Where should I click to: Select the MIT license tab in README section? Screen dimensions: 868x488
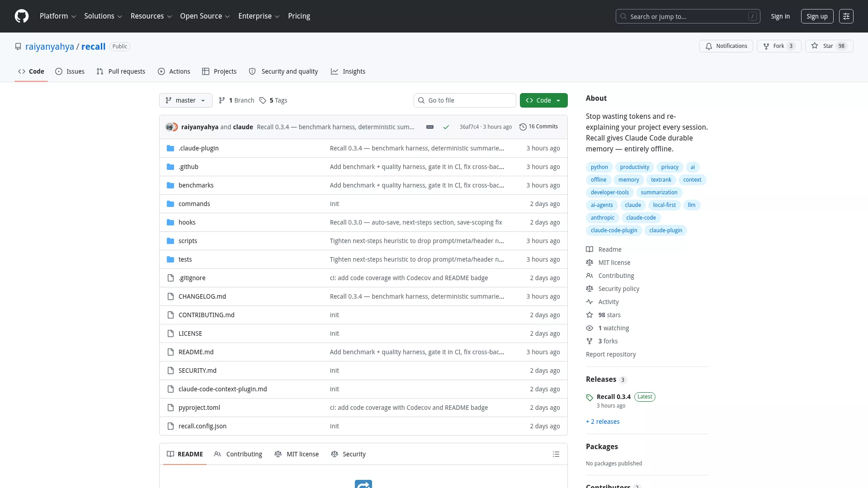click(x=297, y=454)
